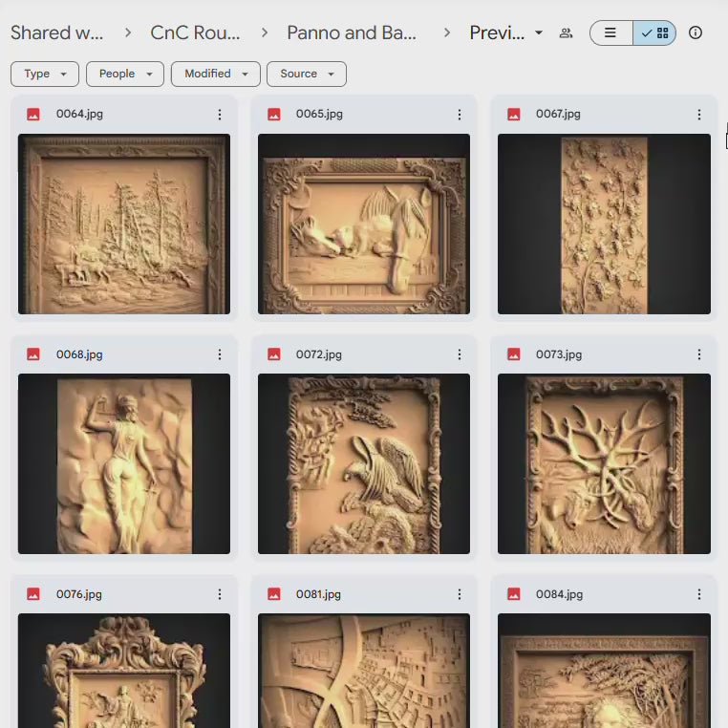Click the image file icon of 0064.jpg
The width and height of the screenshot is (728, 728).
pyautogui.click(x=33, y=115)
